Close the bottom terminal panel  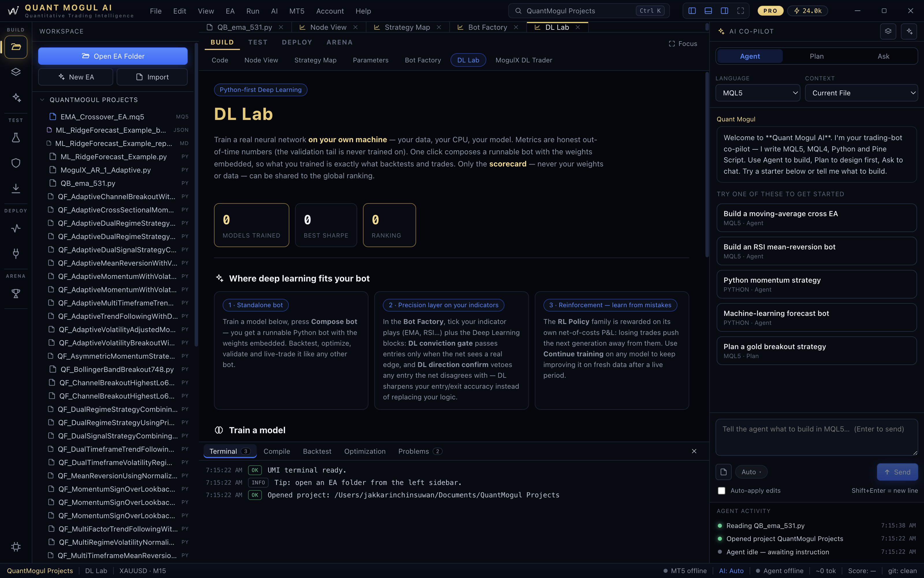[x=694, y=451]
